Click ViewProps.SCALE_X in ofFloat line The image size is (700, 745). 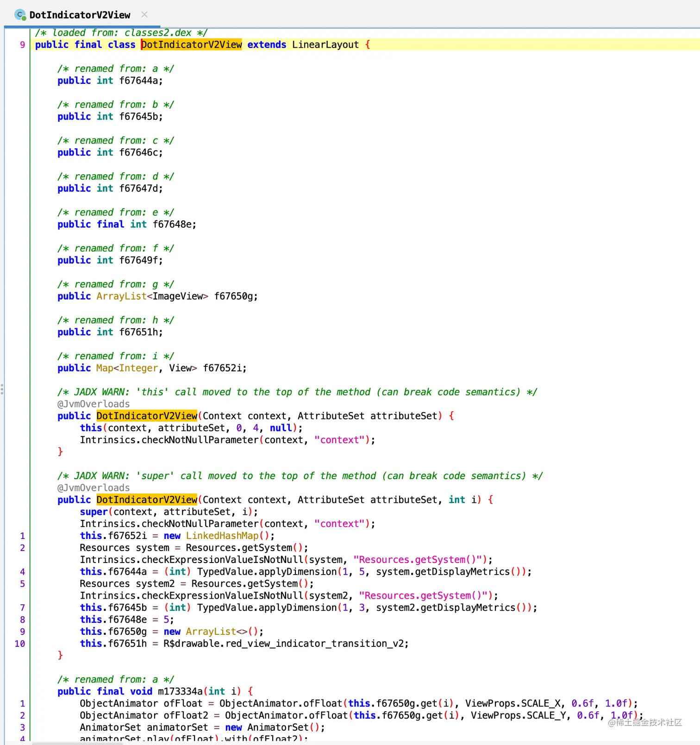(515, 703)
